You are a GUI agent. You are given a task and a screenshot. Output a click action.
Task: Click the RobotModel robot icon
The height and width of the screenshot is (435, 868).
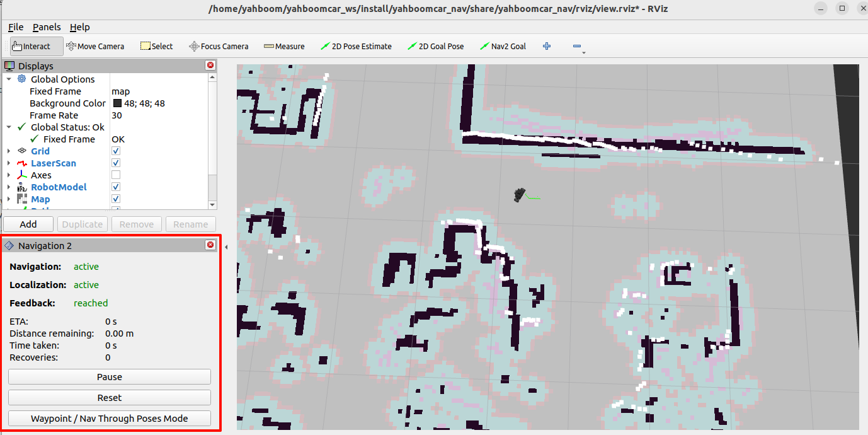click(22, 187)
